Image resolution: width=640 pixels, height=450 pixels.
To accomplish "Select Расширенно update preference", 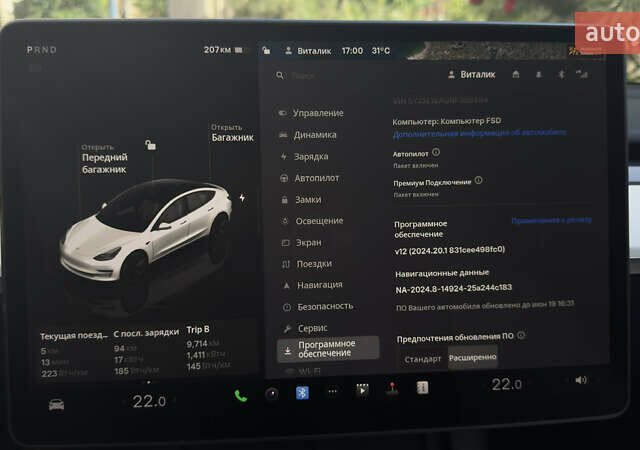I will click(x=473, y=357).
